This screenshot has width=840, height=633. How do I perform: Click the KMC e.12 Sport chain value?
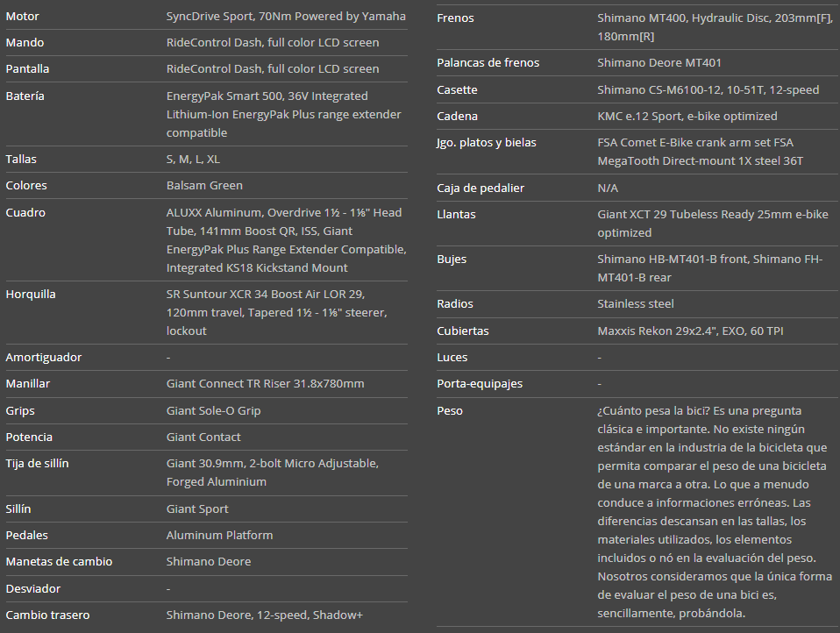click(687, 116)
